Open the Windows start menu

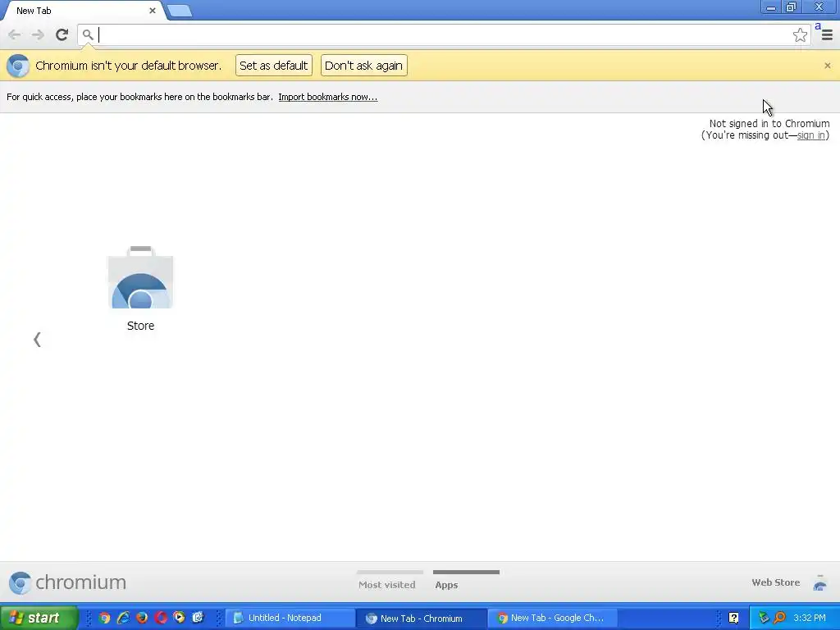point(39,618)
